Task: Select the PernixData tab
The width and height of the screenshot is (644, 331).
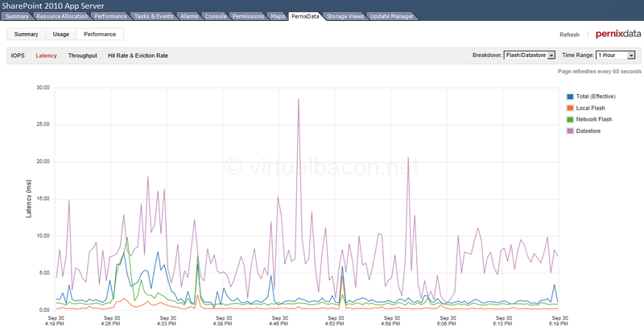Action: [x=305, y=16]
